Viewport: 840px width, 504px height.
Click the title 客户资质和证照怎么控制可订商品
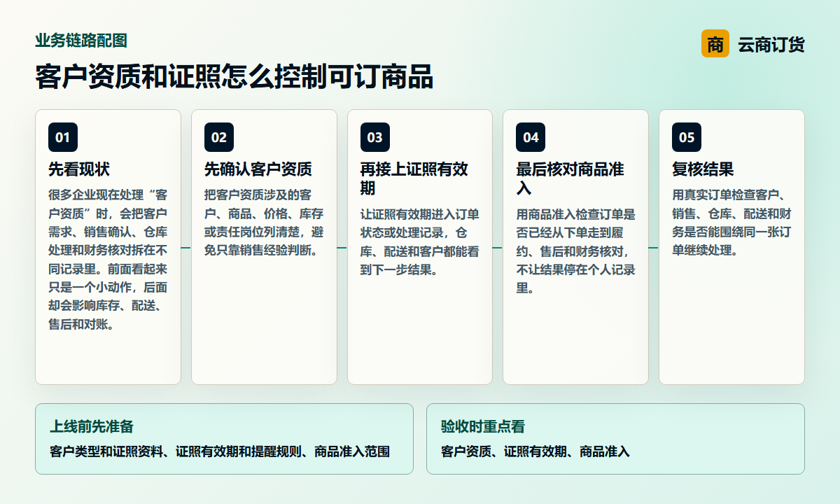(x=234, y=77)
